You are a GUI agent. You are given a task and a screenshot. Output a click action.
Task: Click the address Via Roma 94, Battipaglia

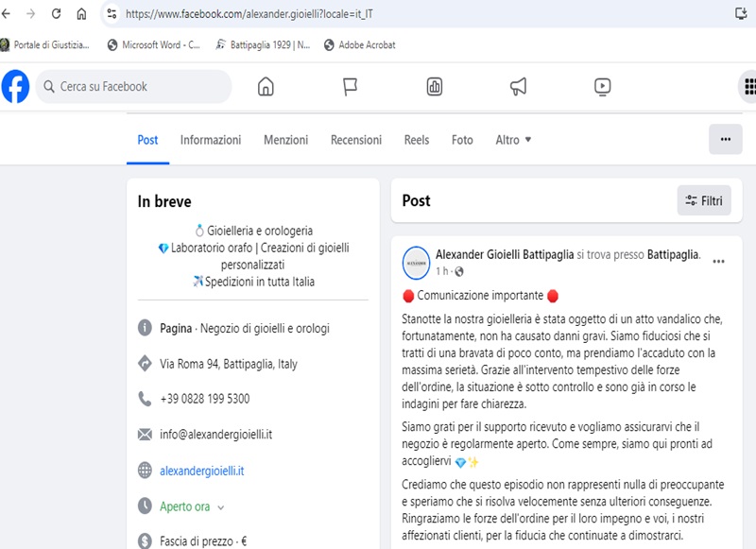(229, 364)
